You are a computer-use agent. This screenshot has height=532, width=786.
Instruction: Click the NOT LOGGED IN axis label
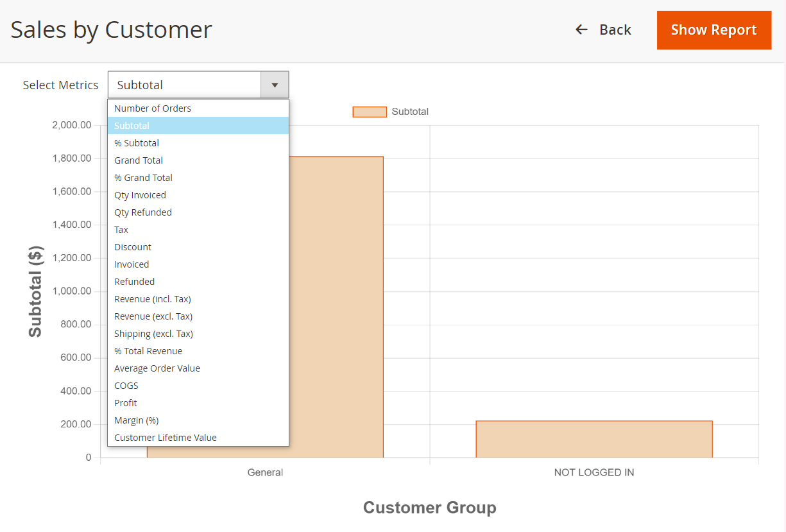pos(594,472)
